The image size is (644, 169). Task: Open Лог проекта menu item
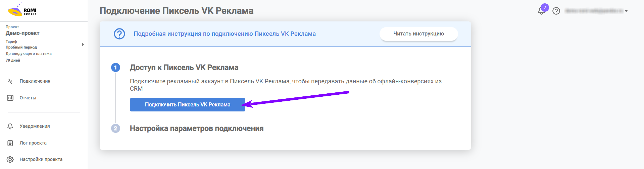pyautogui.click(x=33, y=143)
